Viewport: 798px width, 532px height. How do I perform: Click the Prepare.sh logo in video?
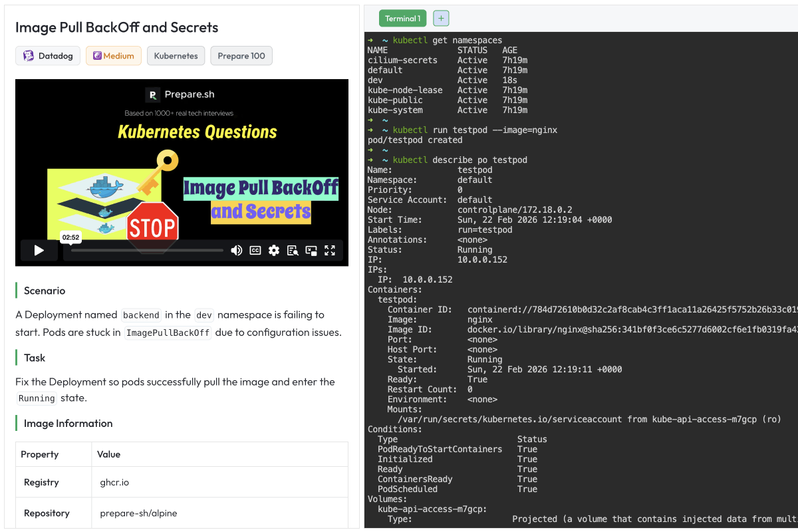point(181,94)
